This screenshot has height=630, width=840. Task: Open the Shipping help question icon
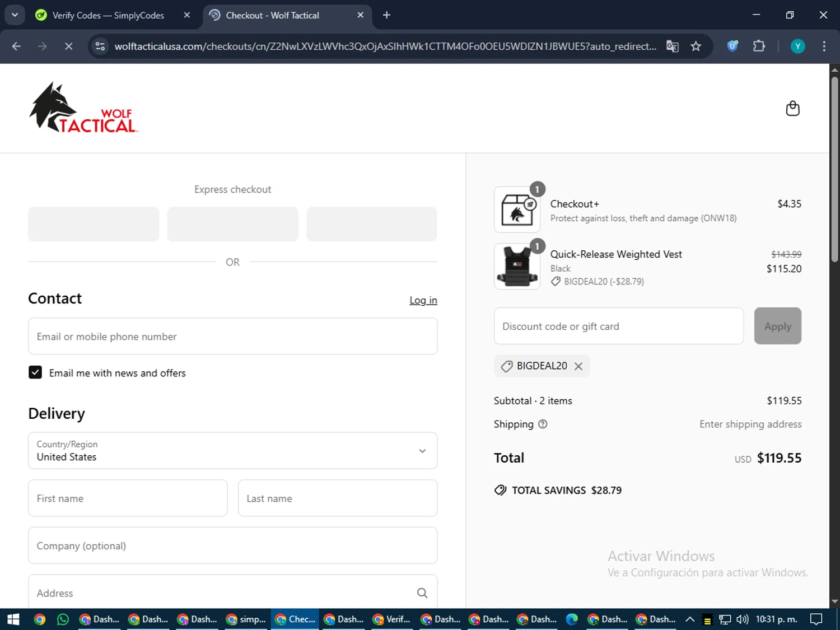(x=543, y=424)
